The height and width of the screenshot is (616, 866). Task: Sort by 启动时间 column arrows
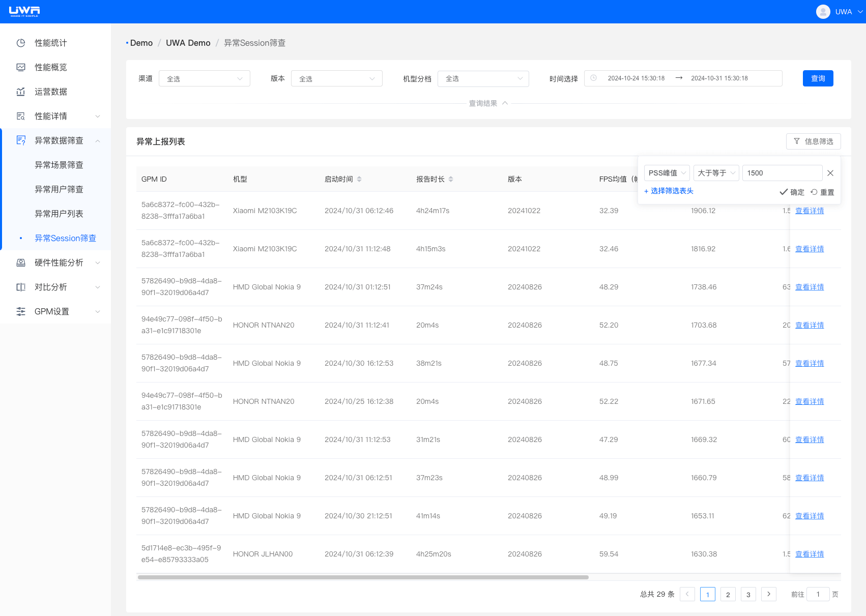(x=359, y=179)
